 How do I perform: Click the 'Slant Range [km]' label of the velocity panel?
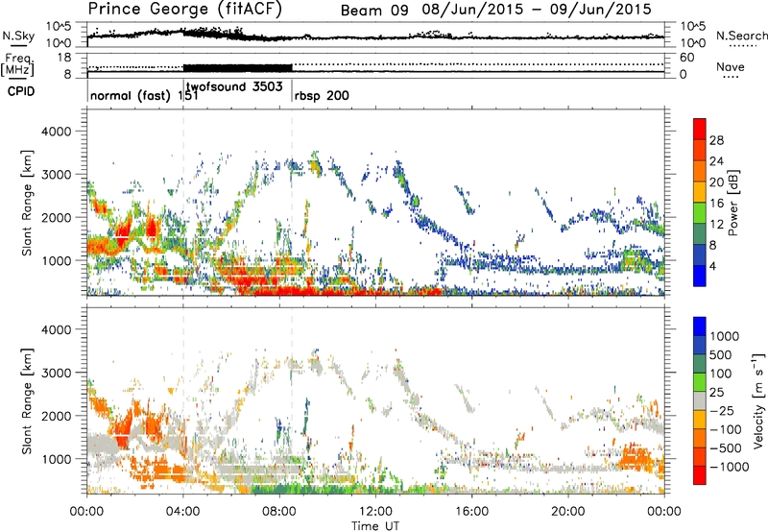pos(27,400)
